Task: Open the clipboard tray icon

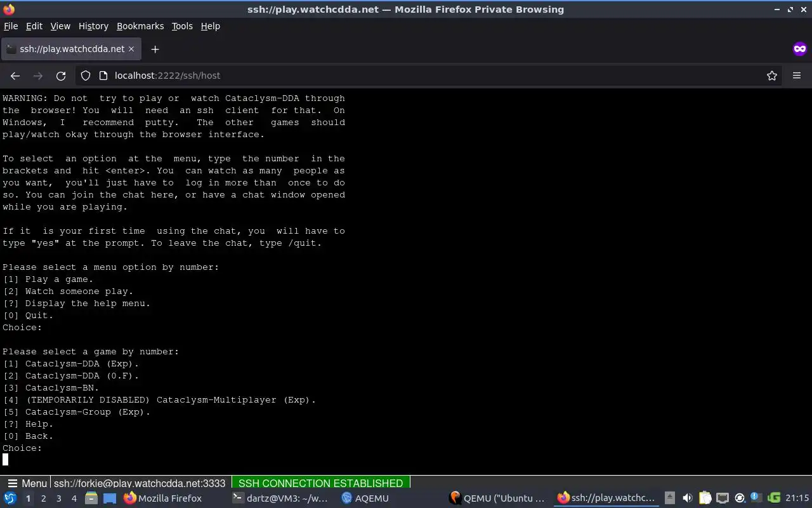Action: click(705, 498)
